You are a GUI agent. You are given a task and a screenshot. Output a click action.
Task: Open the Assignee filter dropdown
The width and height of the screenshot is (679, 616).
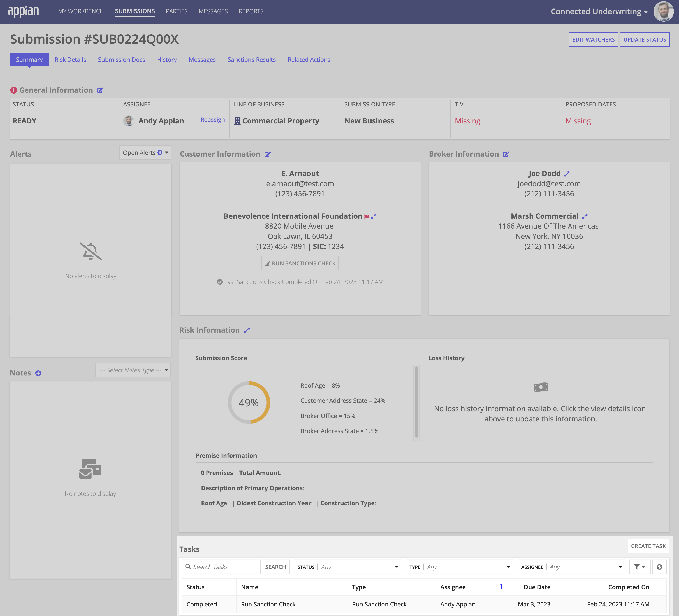click(571, 567)
